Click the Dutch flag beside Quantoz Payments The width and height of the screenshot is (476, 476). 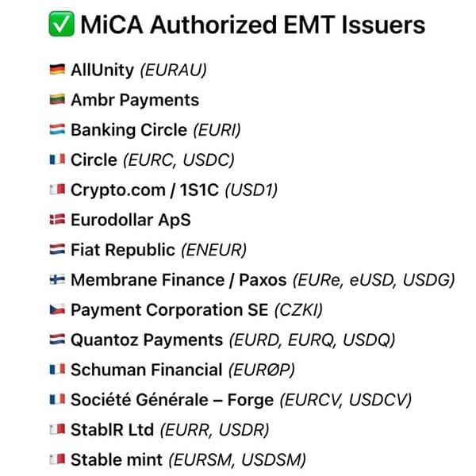click(57, 340)
